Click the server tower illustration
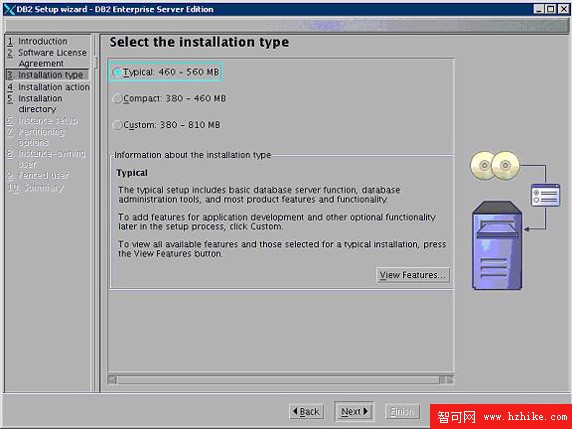Image resolution: width=572 pixels, height=429 pixels. [497, 245]
